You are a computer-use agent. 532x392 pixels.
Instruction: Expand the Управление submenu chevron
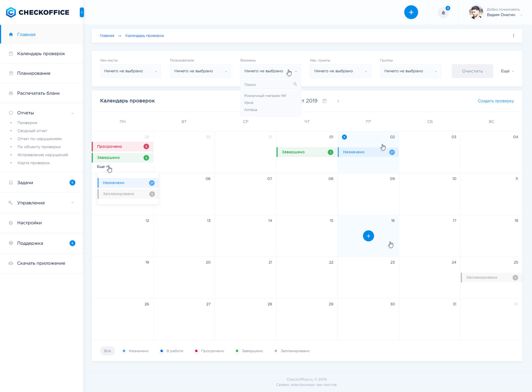coord(72,203)
